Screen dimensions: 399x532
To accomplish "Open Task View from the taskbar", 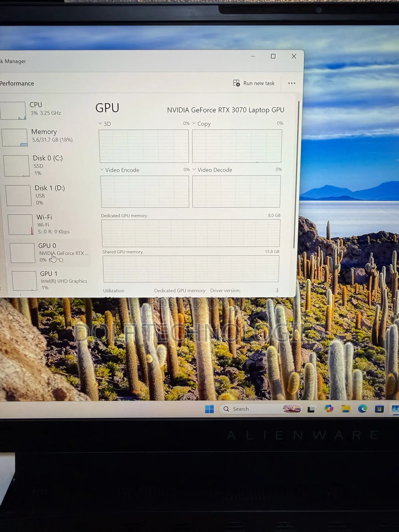I will click(311, 409).
